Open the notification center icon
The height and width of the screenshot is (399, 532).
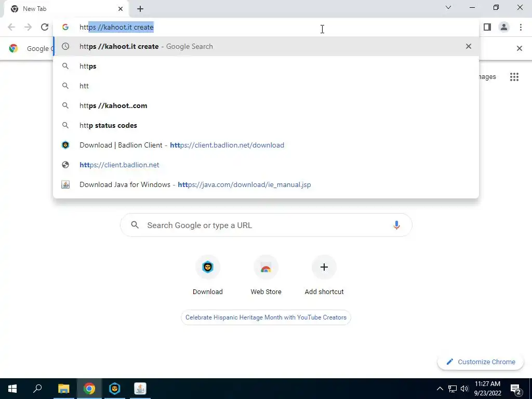(x=516, y=389)
